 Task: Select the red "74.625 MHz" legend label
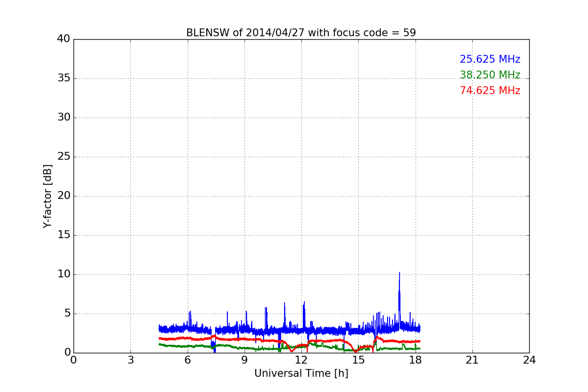tap(490, 91)
